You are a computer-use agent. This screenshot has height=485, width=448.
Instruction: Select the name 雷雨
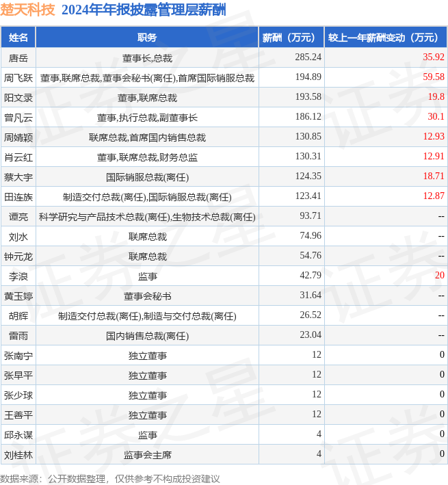[18, 336]
